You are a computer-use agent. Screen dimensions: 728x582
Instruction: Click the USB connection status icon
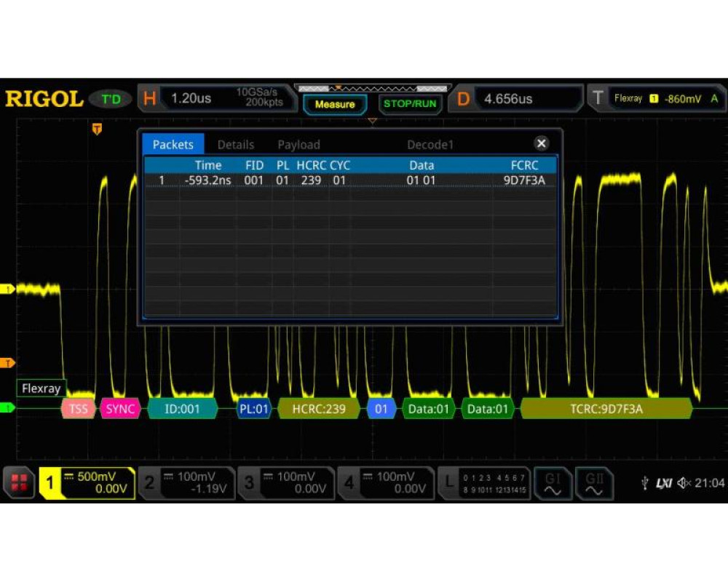(644, 483)
